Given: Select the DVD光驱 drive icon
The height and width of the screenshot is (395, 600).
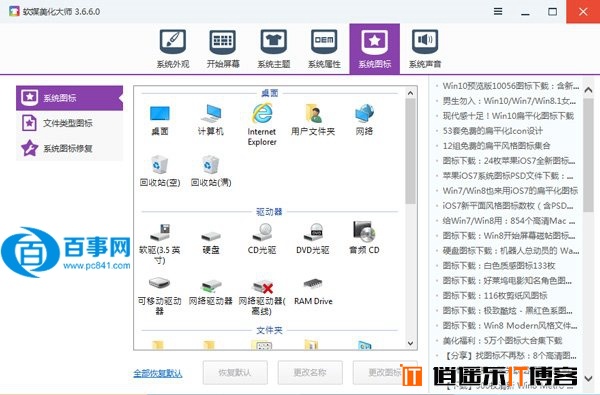Looking at the screenshot, I should pyautogui.click(x=313, y=240).
